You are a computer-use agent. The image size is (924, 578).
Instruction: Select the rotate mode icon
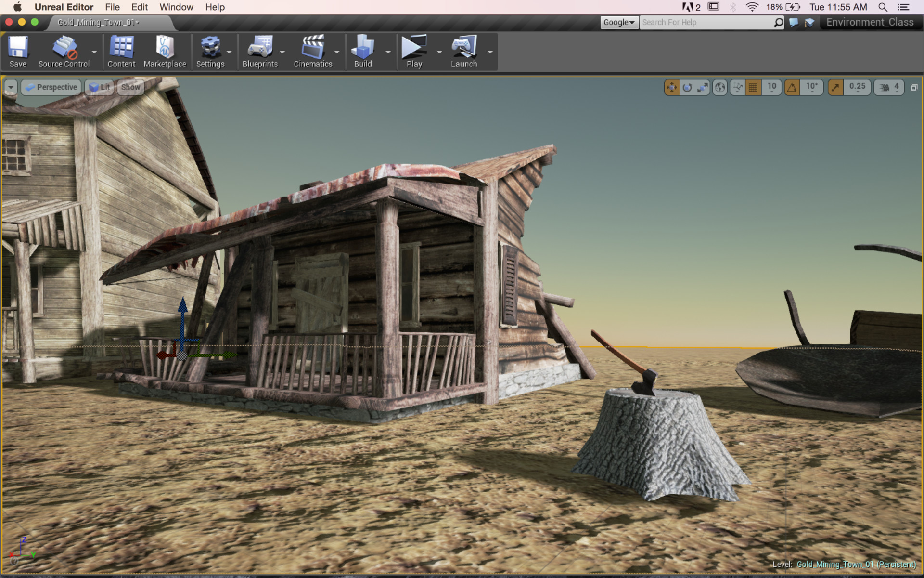coord(687,87)
